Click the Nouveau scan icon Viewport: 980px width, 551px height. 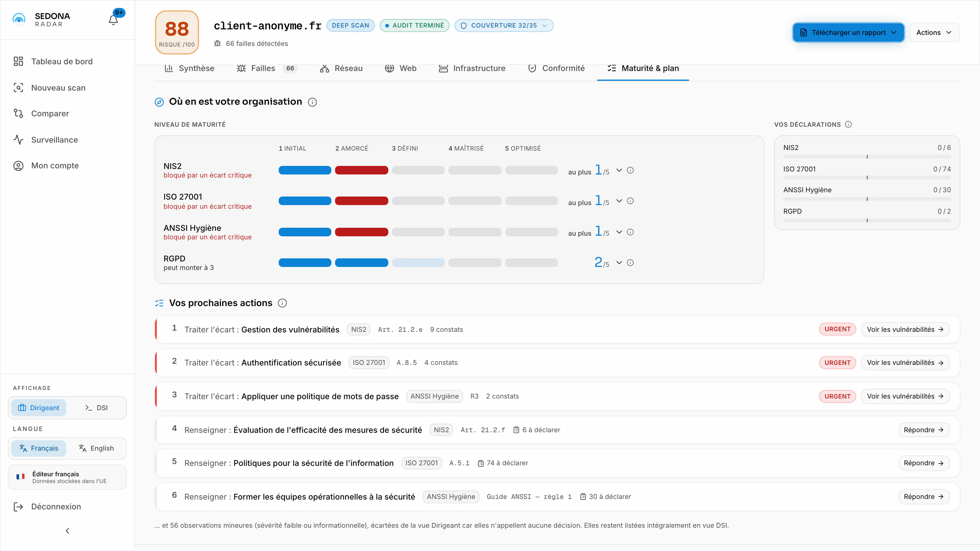tap(18, 88)
